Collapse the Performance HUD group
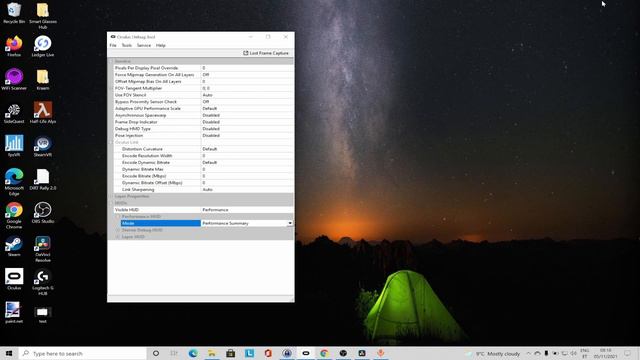The image size is (640, 360). pyautogui.click(x=118, y=216)
